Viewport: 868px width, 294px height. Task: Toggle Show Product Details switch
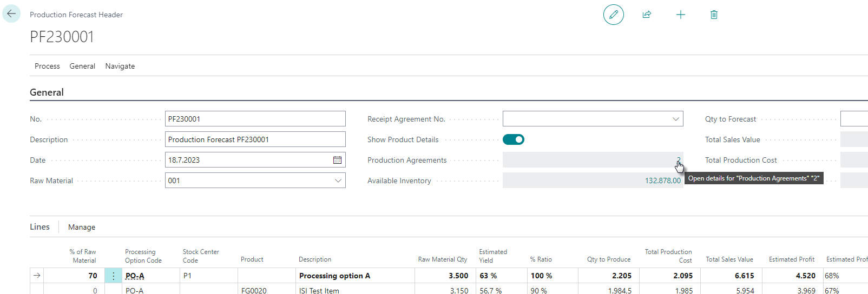[x=513, y=139]
